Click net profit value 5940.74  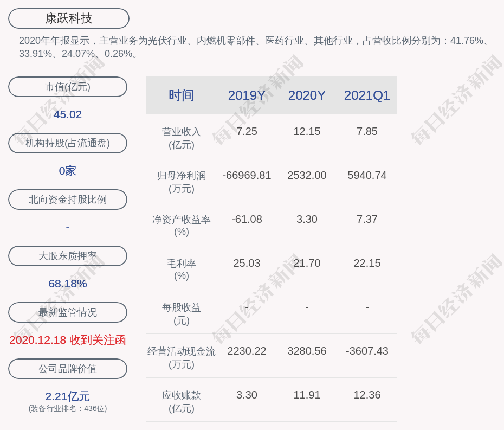[367, 176]
